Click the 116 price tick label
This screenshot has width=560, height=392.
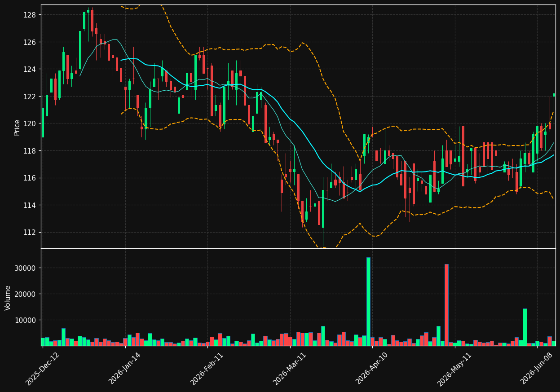(30, 178)
